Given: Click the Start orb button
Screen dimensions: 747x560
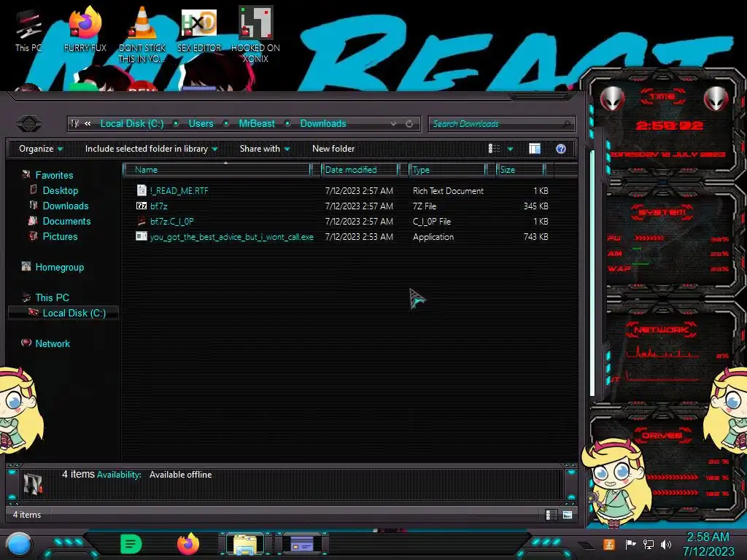Looking at the screenshot, I should [19, 544].
